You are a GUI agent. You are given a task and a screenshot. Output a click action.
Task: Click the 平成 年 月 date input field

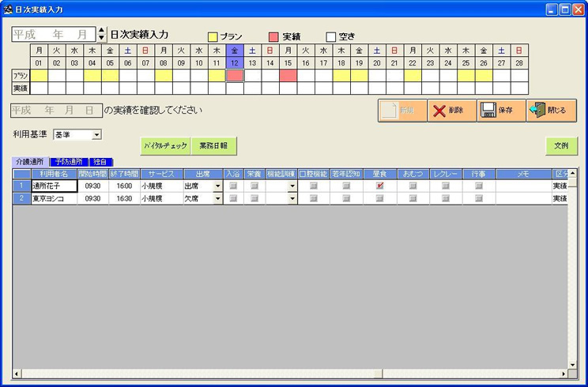click(x=52, y=35)
